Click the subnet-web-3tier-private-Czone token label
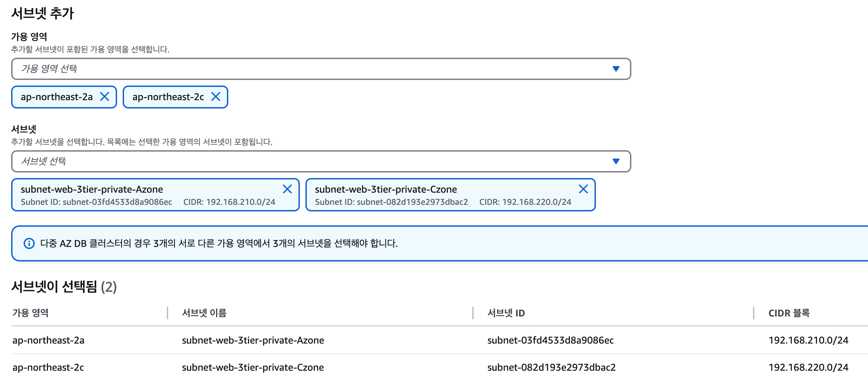This screenshot has width=868, height=386. (x=386, y=189)
